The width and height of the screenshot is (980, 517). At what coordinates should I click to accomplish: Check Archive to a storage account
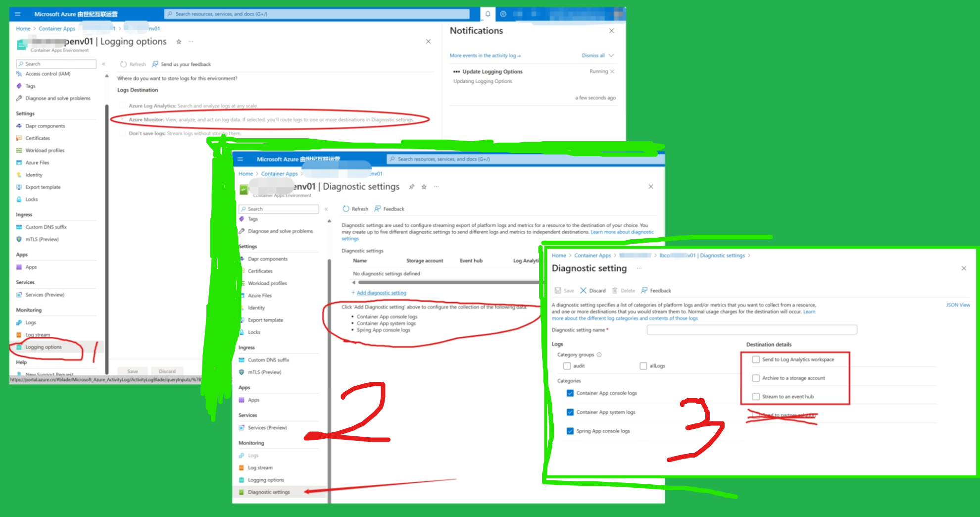(x=756, y=378)
